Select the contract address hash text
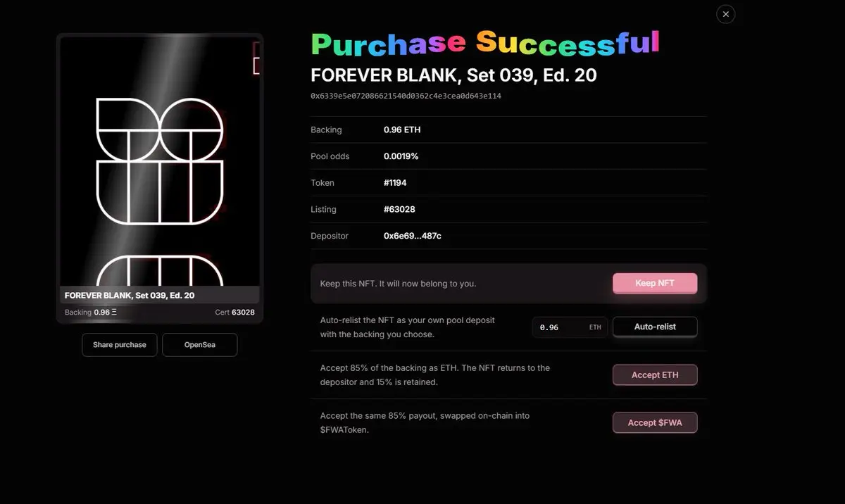Image resolution: width=845 pixels, height=504 pixels. pos(406,96)
